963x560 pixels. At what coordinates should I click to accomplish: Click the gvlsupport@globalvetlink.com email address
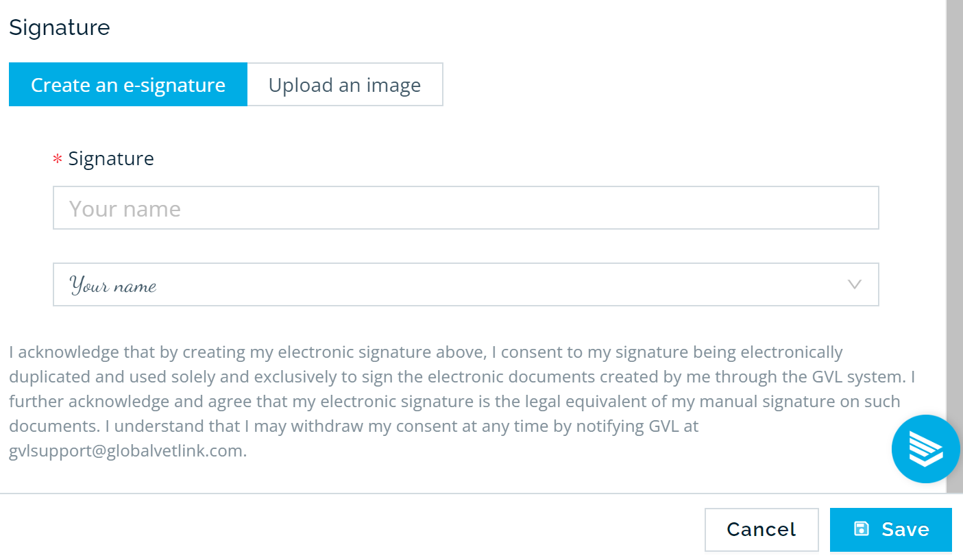[126, 451]
